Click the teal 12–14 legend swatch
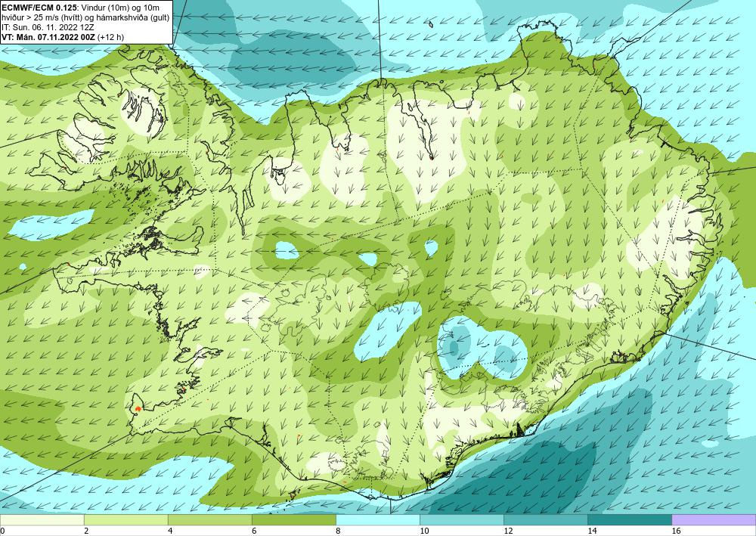Image resolution: width=756 pixels, height=536 pixels. point(545,519)
